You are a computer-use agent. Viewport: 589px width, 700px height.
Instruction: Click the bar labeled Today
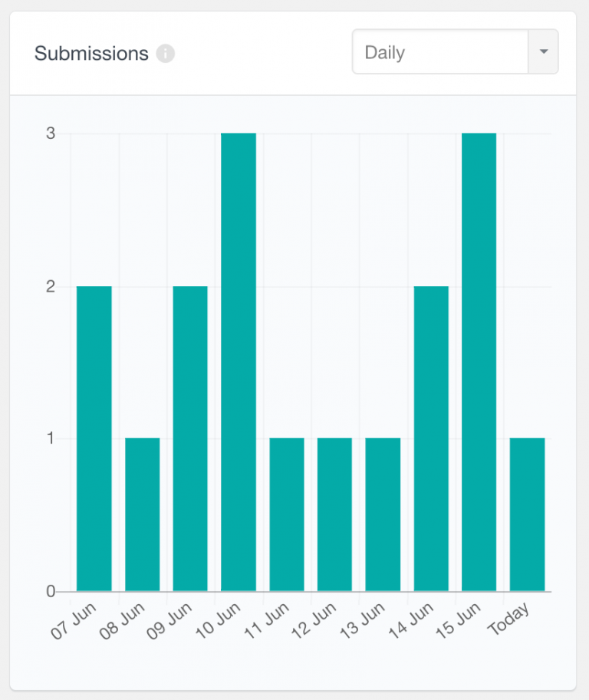pos(527,514)
